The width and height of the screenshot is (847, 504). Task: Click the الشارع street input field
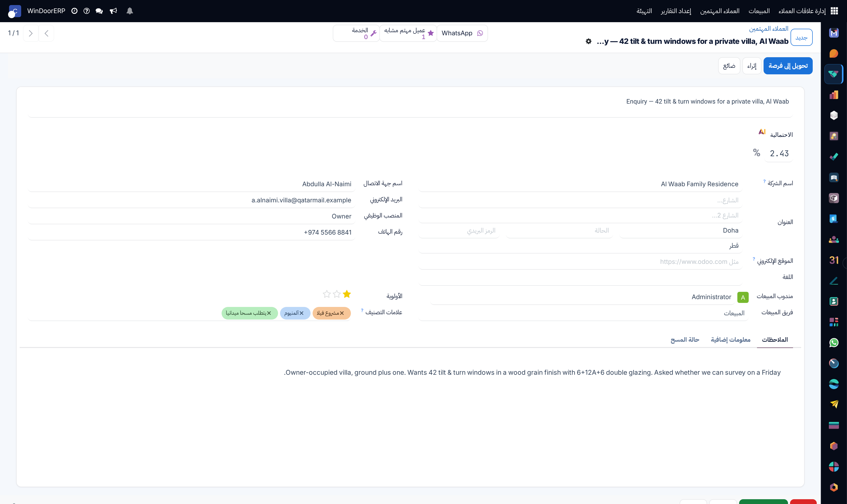click(x=580, y=200)
